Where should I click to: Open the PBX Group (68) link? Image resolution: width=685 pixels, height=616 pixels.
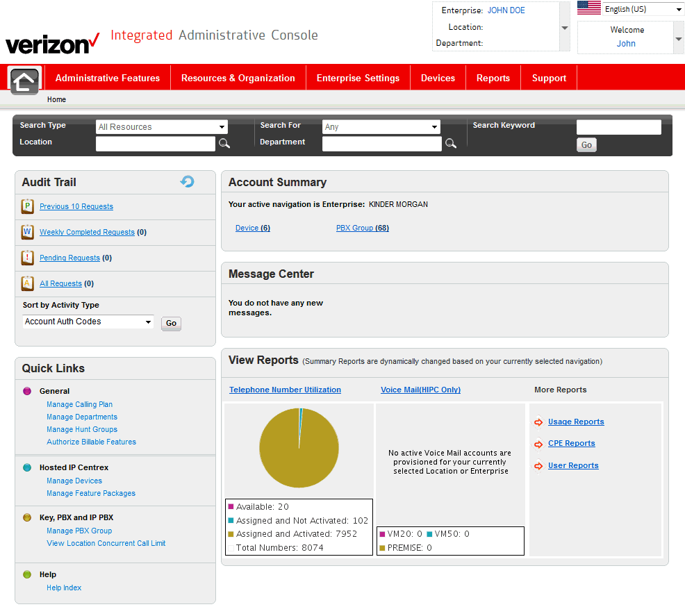click(363, 228)
